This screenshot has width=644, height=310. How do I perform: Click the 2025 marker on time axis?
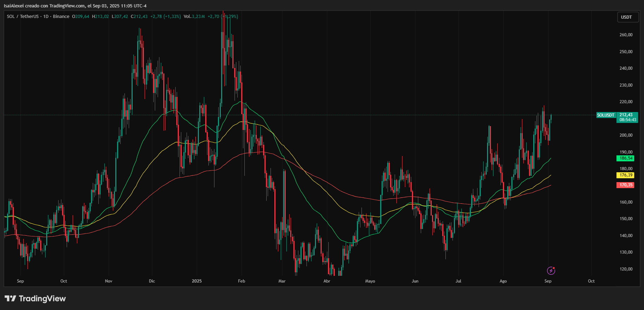(197, 281)
